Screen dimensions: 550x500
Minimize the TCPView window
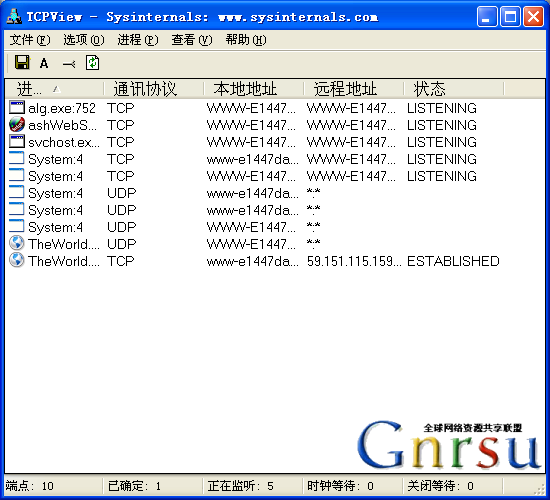click(x=487, y=16)
